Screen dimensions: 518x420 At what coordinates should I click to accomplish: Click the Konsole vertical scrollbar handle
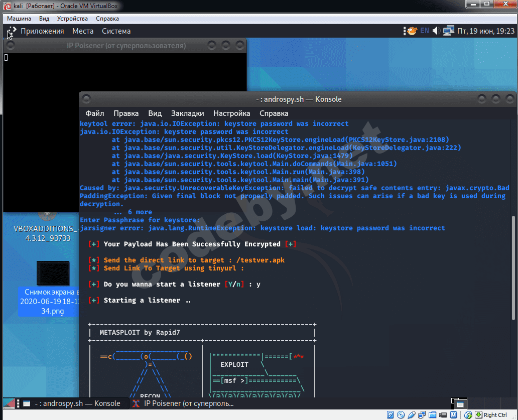(x=512, y=266)
